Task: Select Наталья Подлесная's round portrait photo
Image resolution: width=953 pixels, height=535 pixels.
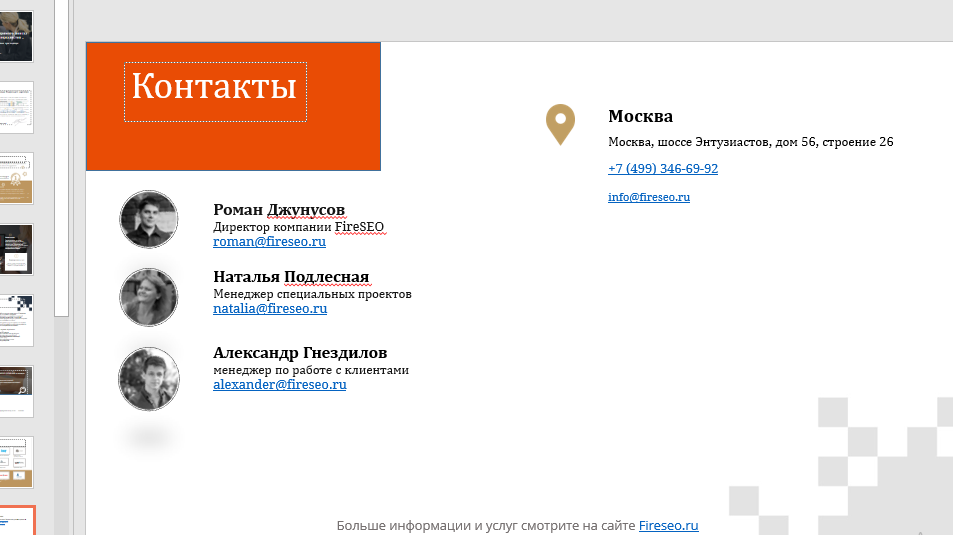Action: pyautogui.click(x=148, y=297)
